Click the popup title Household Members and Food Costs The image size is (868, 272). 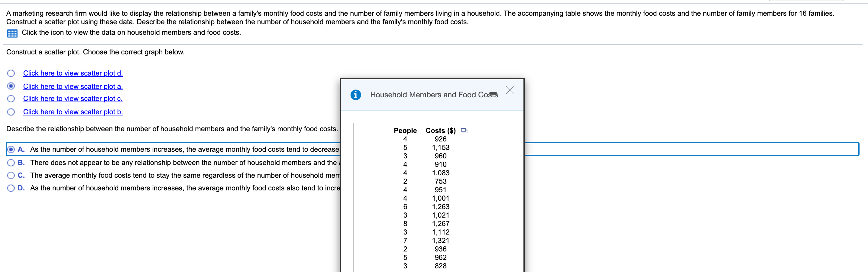pyautogui.click(x=433, y=95)
